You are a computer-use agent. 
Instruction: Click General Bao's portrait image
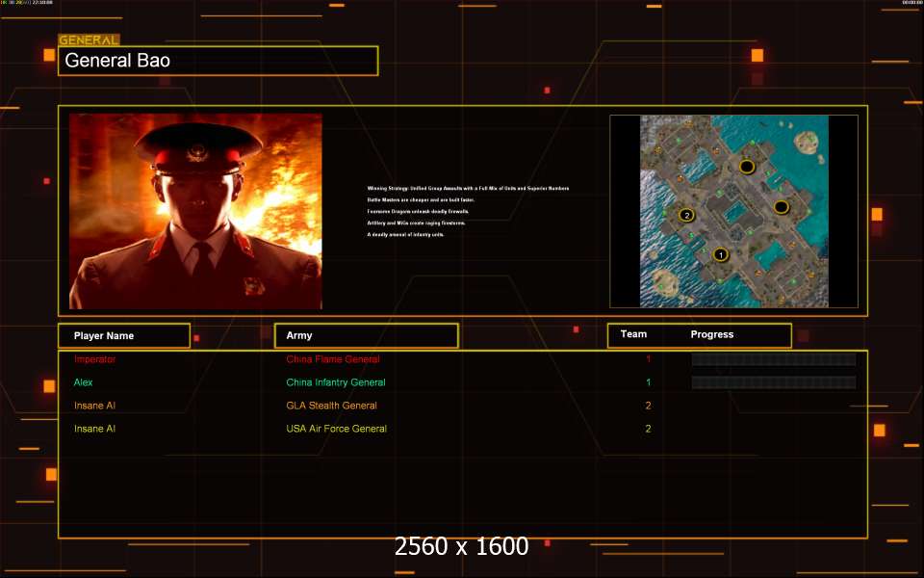point(195,211)
